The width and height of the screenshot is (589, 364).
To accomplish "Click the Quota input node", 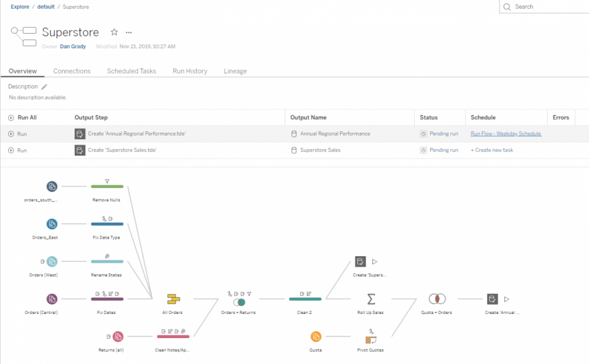I will coord(316,336).
